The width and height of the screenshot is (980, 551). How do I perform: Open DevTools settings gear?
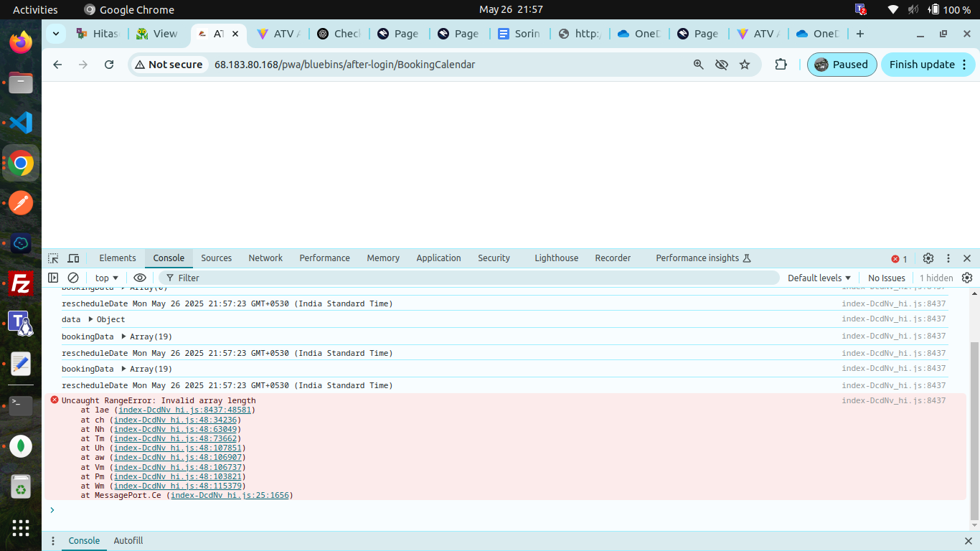928,258
